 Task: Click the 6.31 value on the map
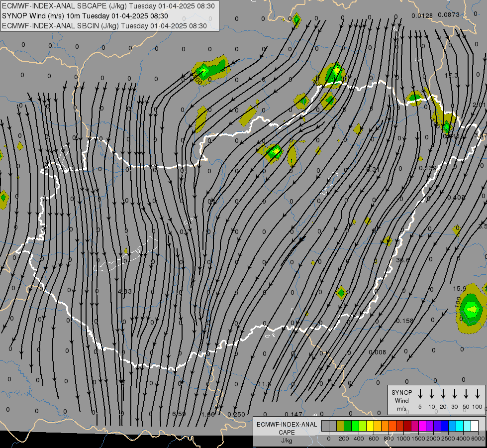pos(373,169)
